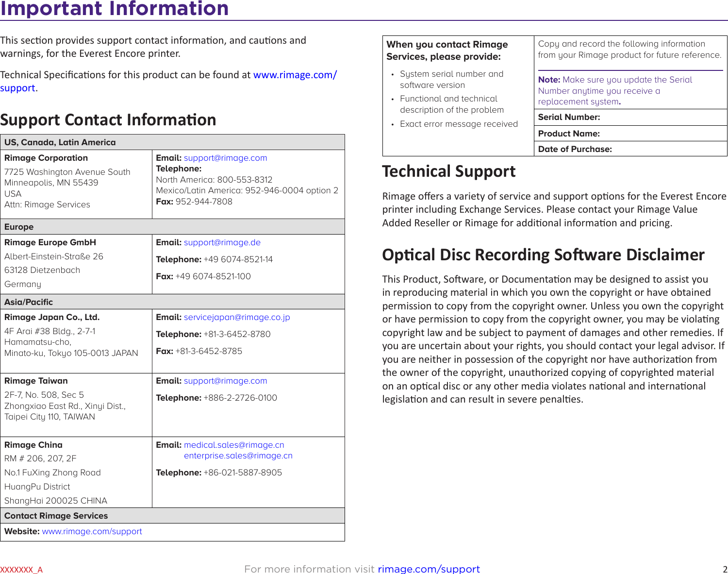Click the Serial Number: field row
Screen dimensions: 728x574
tap(630, 117)
